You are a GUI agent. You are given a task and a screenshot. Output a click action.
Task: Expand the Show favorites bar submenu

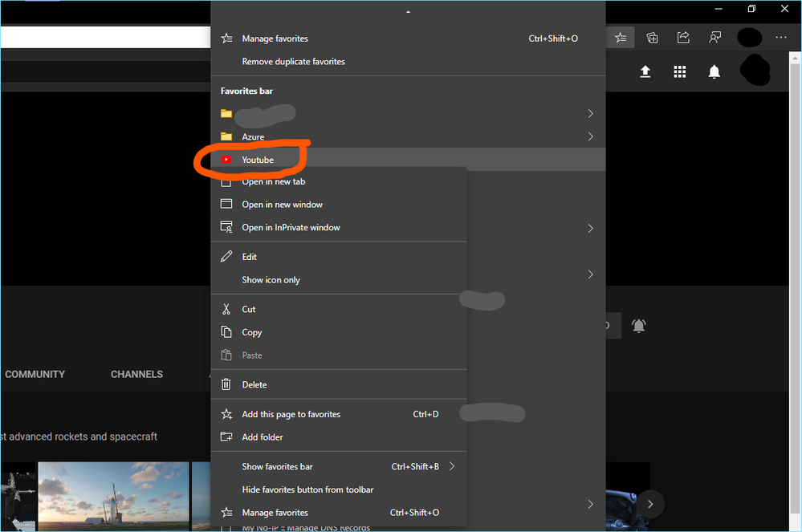339,466
